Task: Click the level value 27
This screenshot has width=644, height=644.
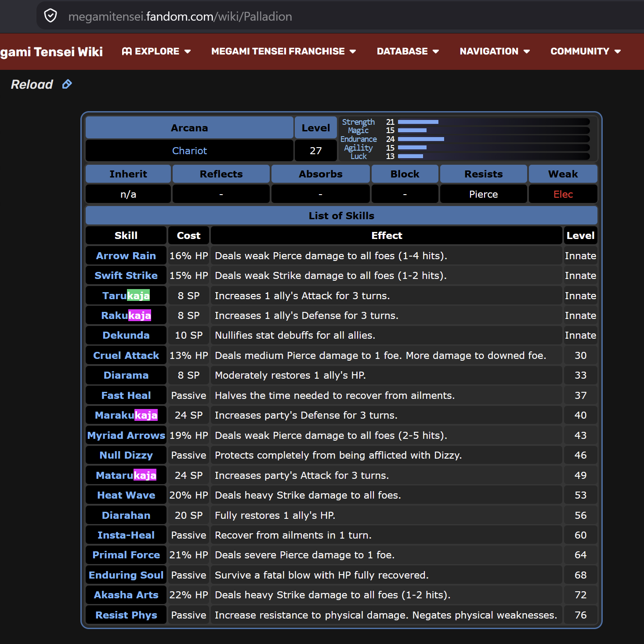Action: point(316,151)
